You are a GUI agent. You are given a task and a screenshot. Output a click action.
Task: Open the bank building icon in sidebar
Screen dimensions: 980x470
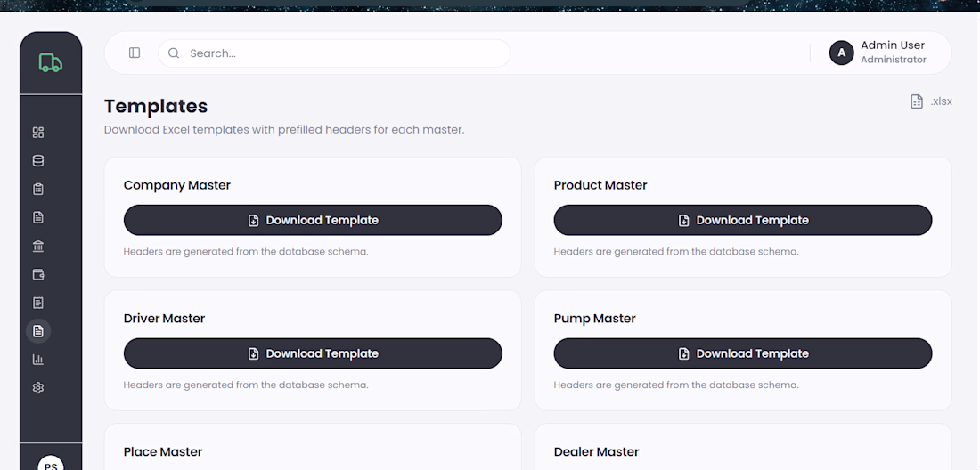click(38, 247)
